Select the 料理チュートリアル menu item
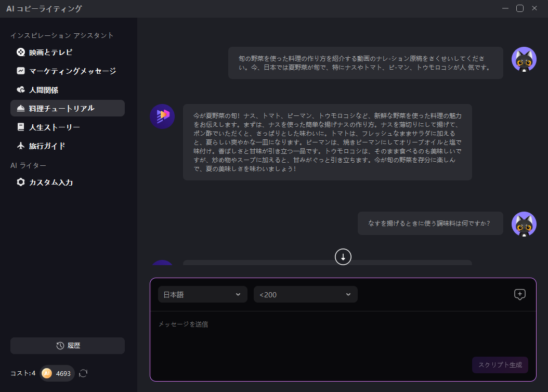The height and width of the screenshot is (392, 548). coord(68,108)
